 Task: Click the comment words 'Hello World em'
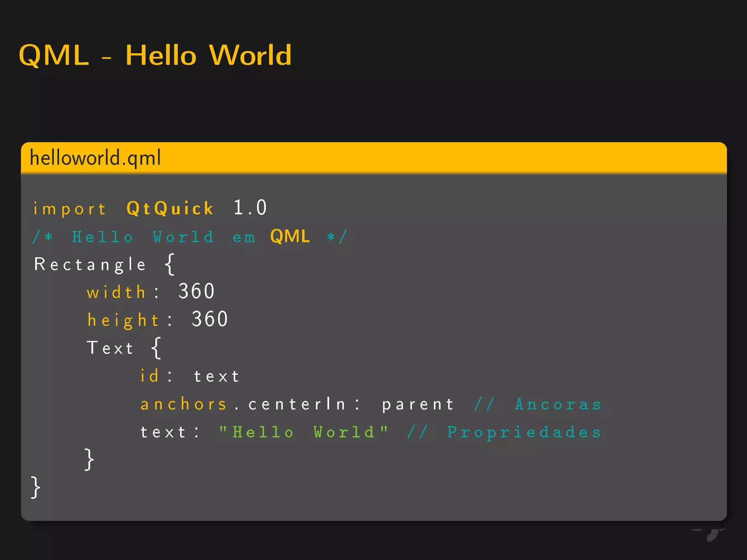[x=163, y=237]
